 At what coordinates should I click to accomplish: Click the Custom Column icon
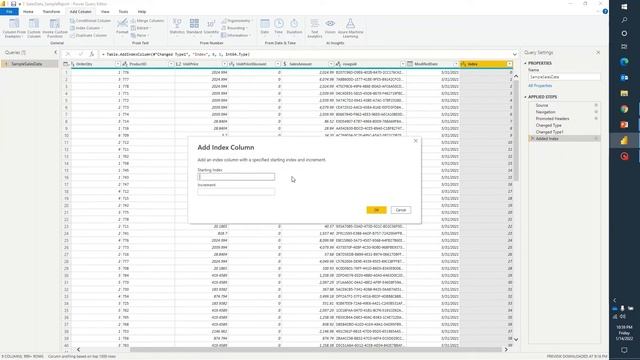click(x=34, y=24)
